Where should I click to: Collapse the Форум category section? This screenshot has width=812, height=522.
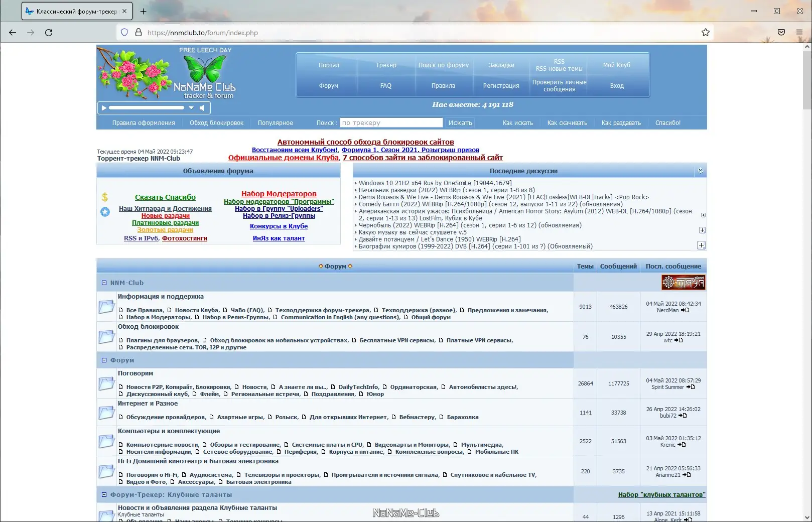(104, 360)
